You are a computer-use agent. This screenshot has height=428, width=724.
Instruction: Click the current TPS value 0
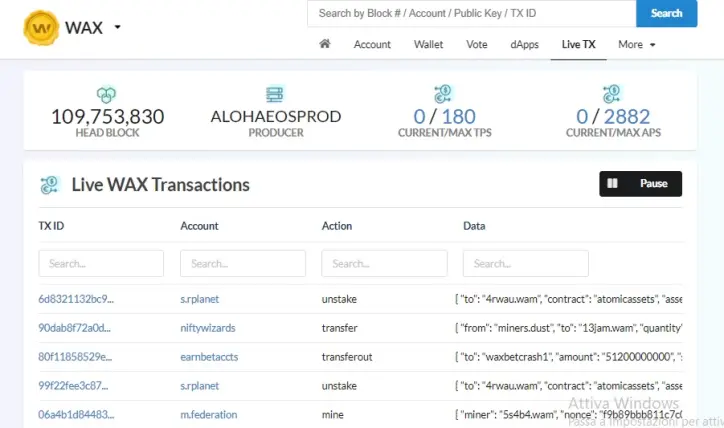[x=419, y=116]
